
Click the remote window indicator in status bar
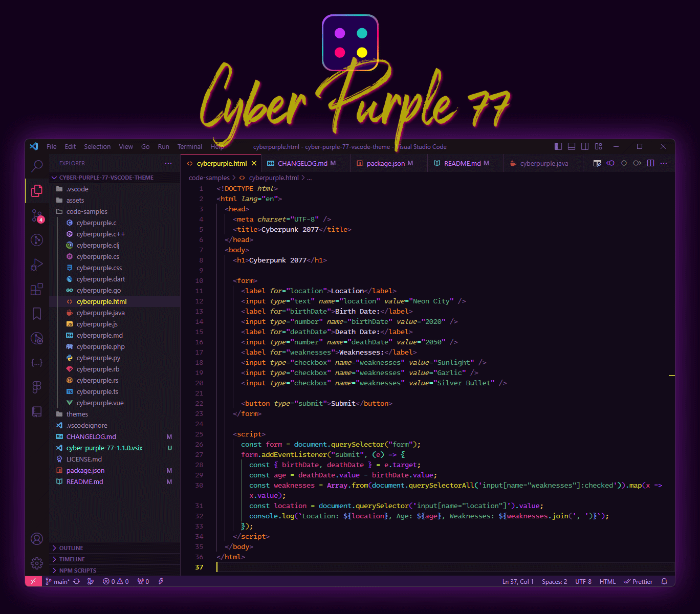coord(33,581)
